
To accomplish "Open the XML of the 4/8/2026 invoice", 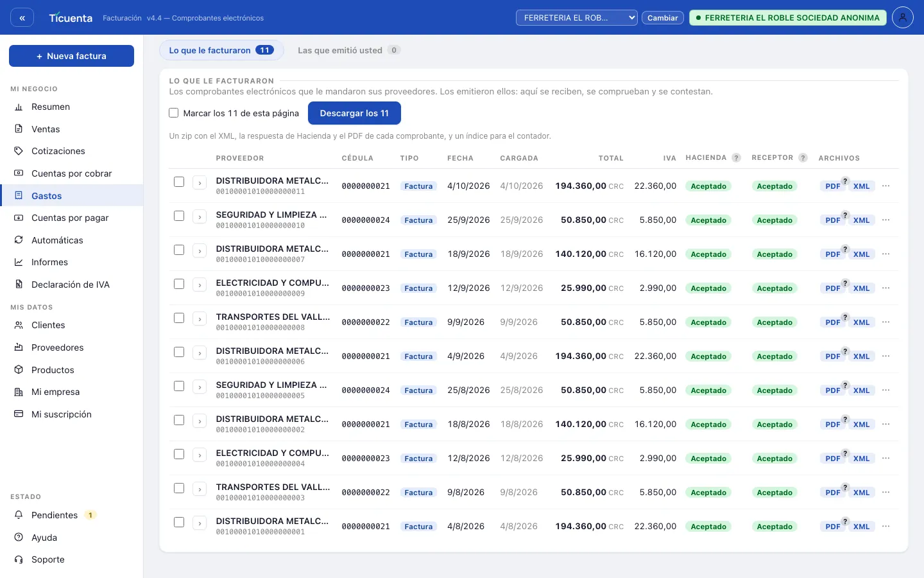I will click(x=861, y=527).
